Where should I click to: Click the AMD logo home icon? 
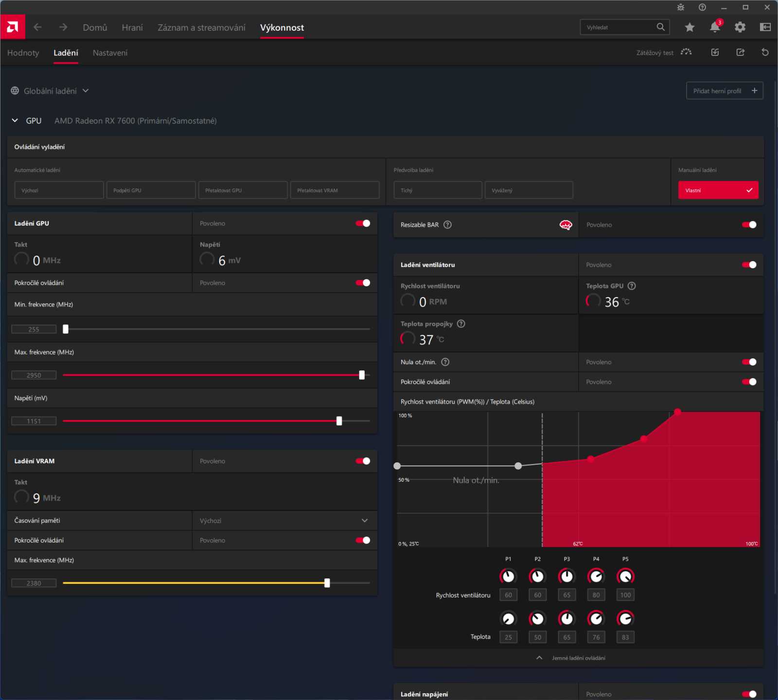tap(13, 27)
